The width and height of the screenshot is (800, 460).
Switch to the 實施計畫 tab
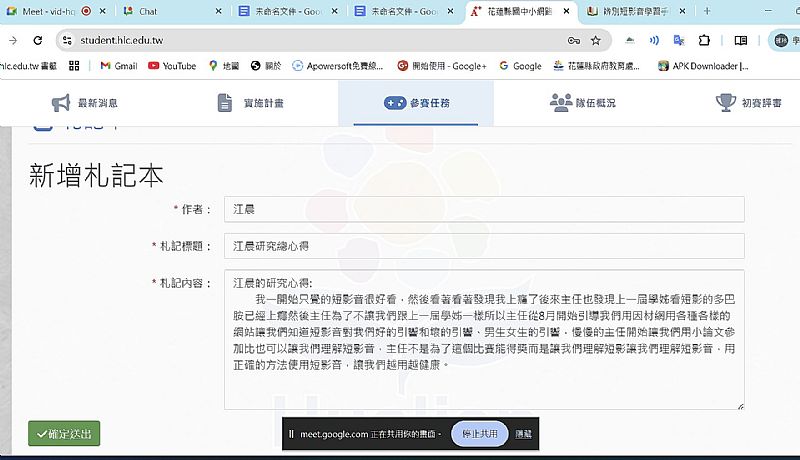pyautogui.click(x=250, y=103)
